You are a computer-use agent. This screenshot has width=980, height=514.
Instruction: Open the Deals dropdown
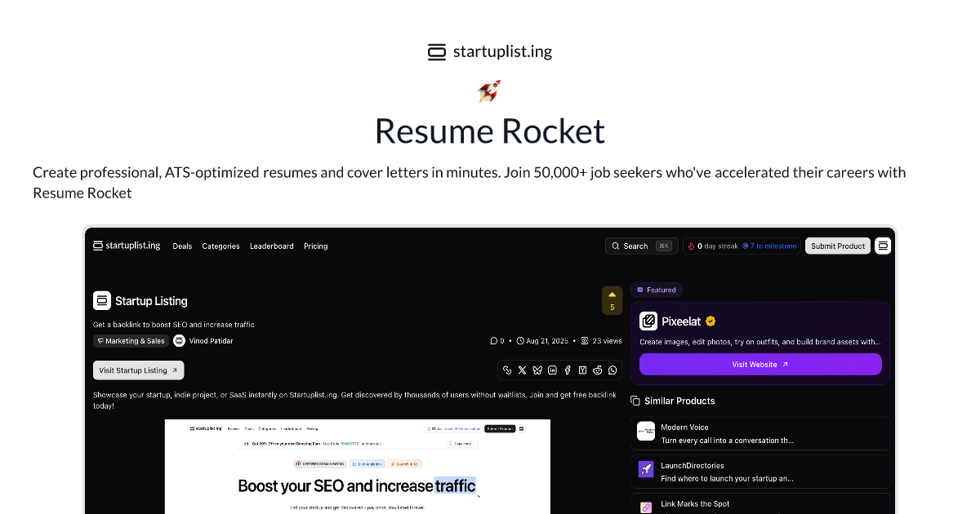point(182,246)
